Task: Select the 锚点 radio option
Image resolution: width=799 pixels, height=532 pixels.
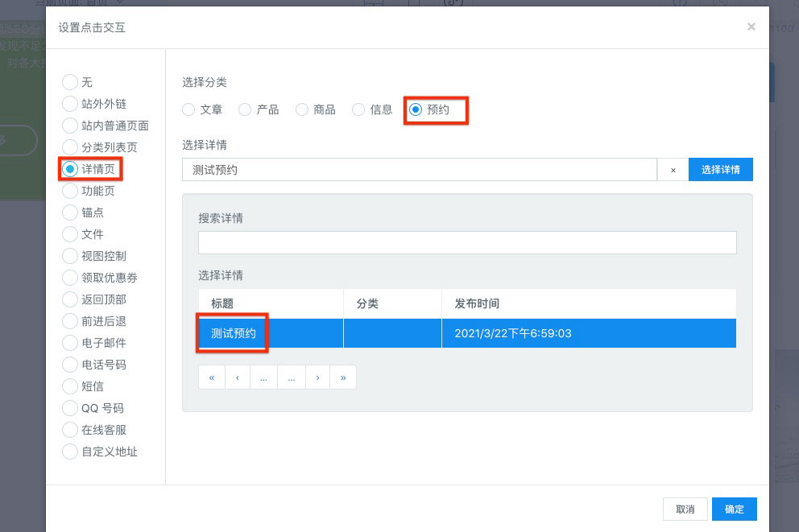Action: click(x=70, y=212)
